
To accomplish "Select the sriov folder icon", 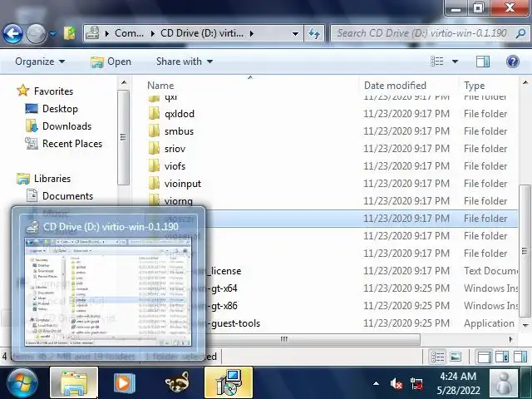I will pyautogui.click(x=154, y=149).
